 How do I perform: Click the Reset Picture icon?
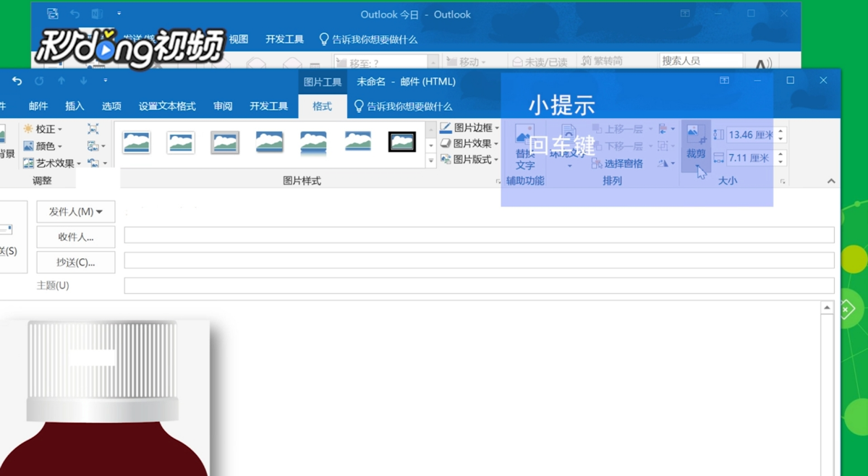pyautogui.click(x=95, y=163)
